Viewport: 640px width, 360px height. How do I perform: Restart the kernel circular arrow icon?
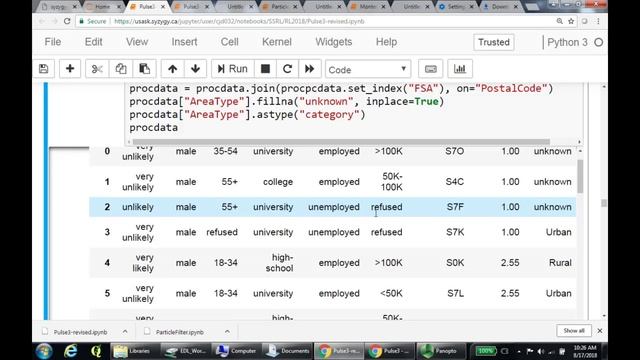tap(287, 69)
